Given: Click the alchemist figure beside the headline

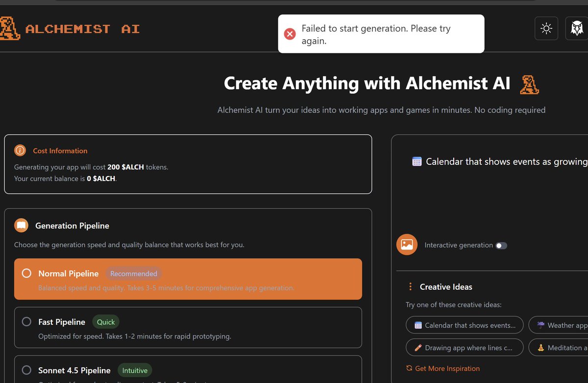Looking at the screenshot, I should pyautogui.click(x=529, y=84).
